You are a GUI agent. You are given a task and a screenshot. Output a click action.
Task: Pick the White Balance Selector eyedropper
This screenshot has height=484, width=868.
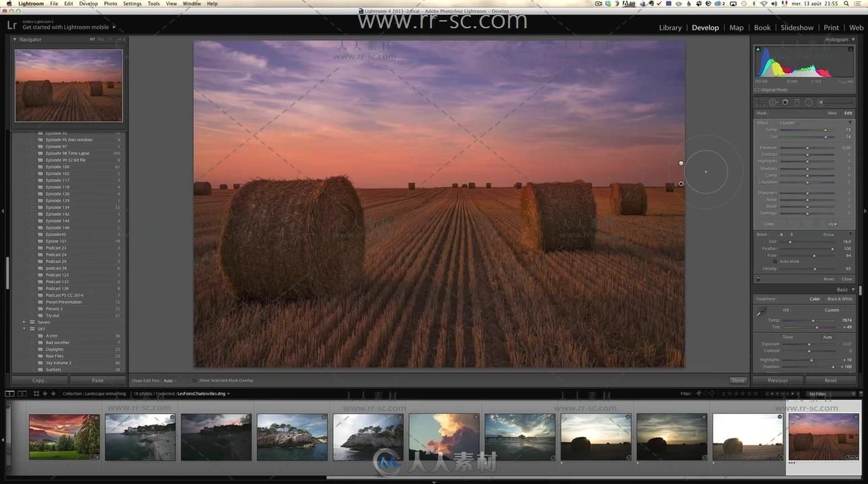pyautogui.click(x=762, y=311)
